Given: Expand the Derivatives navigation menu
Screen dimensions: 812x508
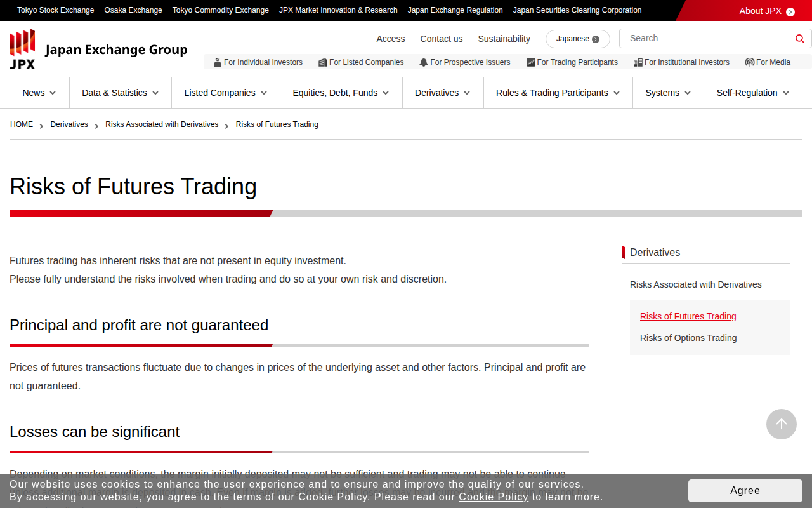Looking at the screenshot, I should [443, 93].
